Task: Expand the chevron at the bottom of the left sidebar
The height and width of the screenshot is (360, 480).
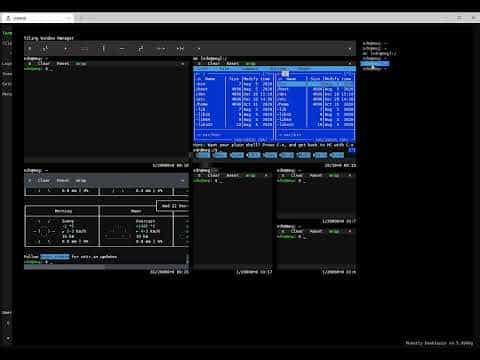Action: pyautogui.click(x=8, y=339)
